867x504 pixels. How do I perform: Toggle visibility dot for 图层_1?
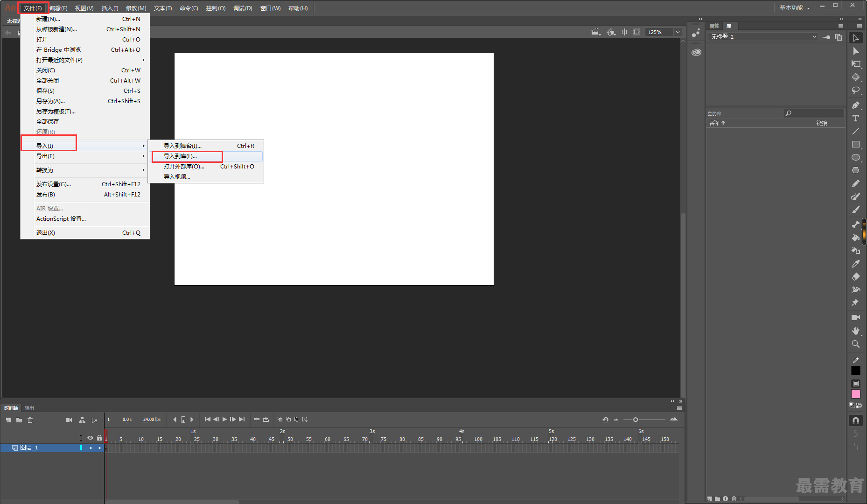tap(91, 448)
